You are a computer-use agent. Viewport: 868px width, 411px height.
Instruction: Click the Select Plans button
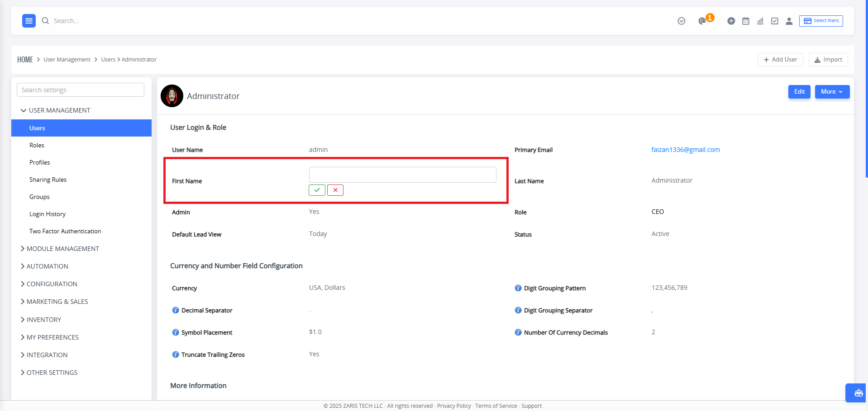pyautogui.click(x=821, y=21)
